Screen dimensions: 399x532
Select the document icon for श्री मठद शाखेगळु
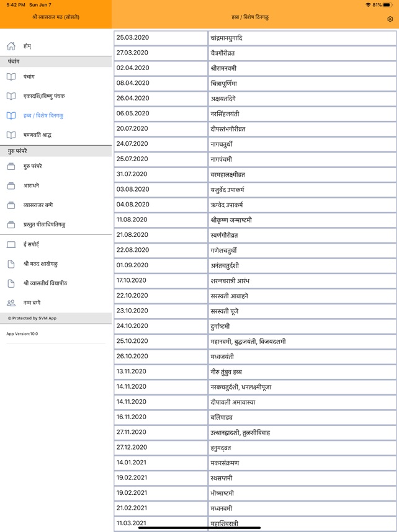point(11,264)
